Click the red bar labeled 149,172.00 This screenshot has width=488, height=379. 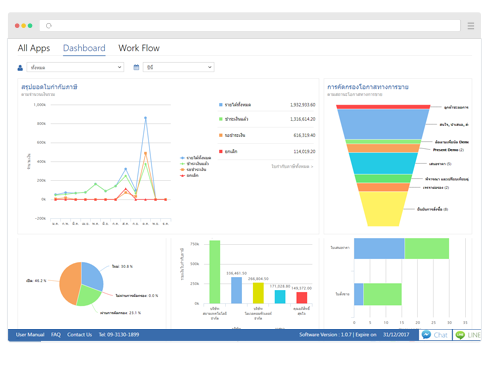pos(302,298)
